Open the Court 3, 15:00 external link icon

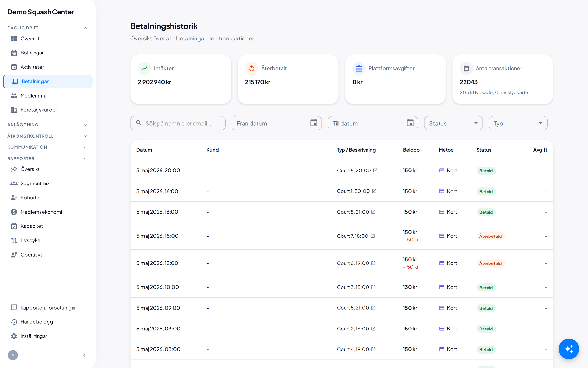point(373,287)
